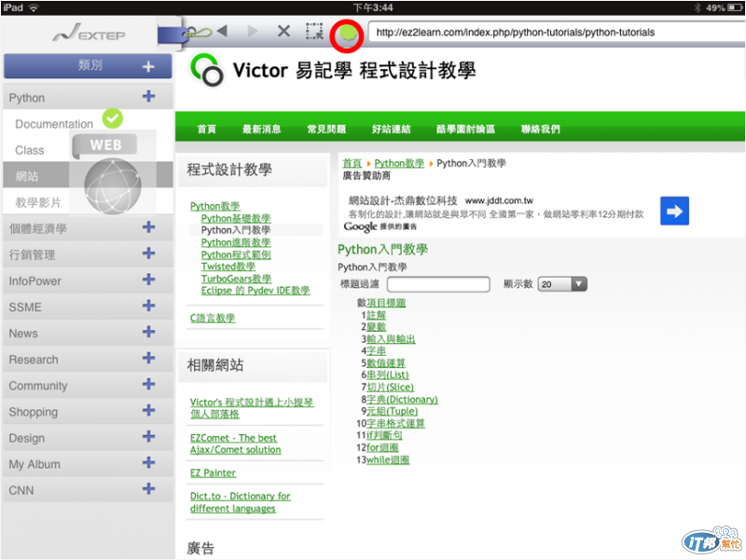
Task: Open tutorial 6 串列(List)
Action: [x=388, y=376]
